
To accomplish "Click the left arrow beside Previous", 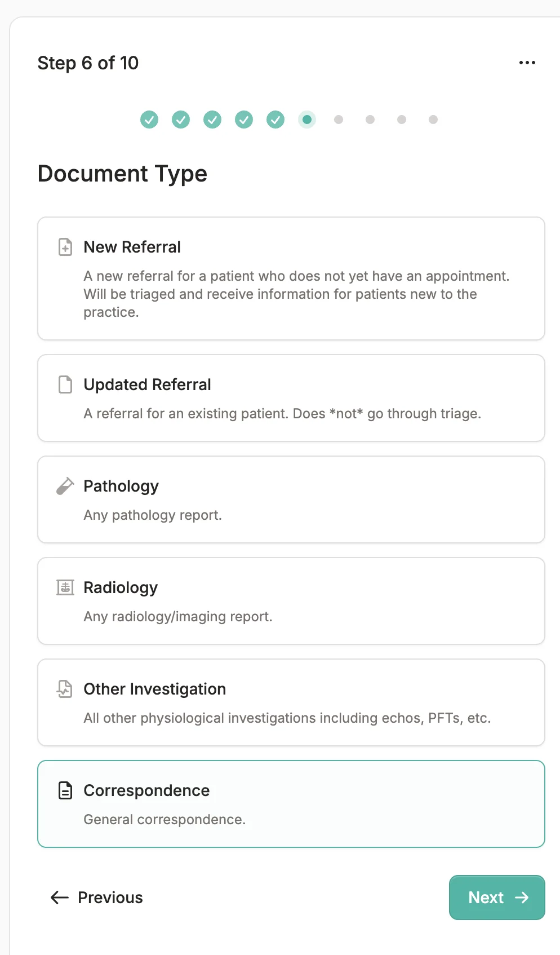I will [x=60, y=897].
